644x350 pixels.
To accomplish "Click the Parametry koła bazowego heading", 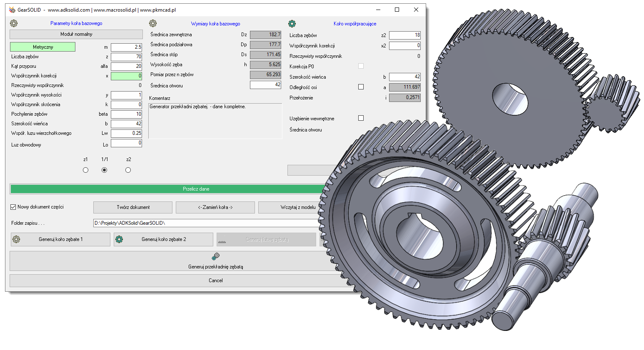I will (76, 23).
